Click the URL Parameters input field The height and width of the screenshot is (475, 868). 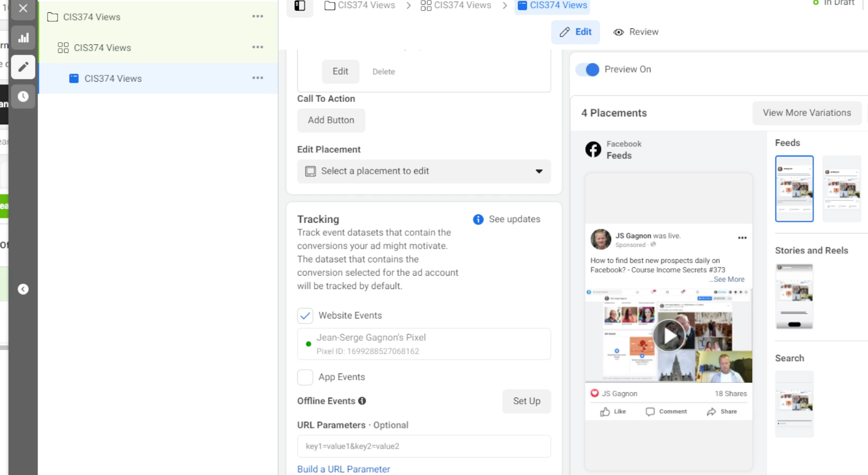(x=424, y=447)
